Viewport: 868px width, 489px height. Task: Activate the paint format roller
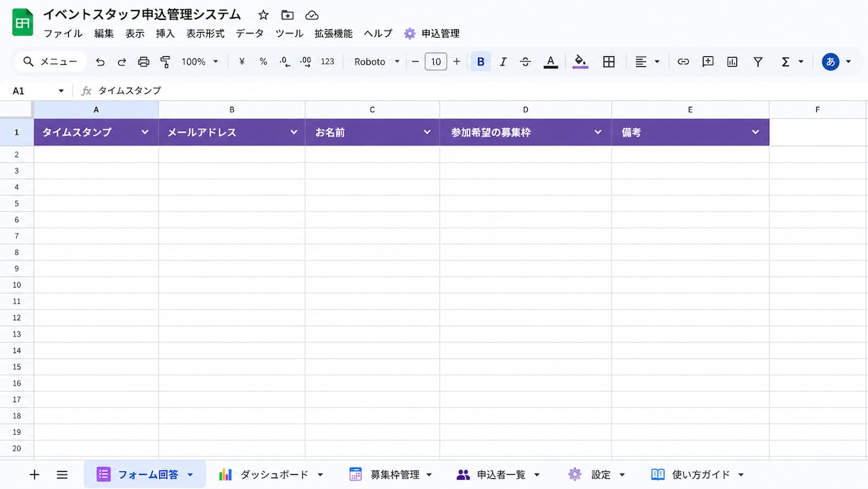[x=165, y=62]
